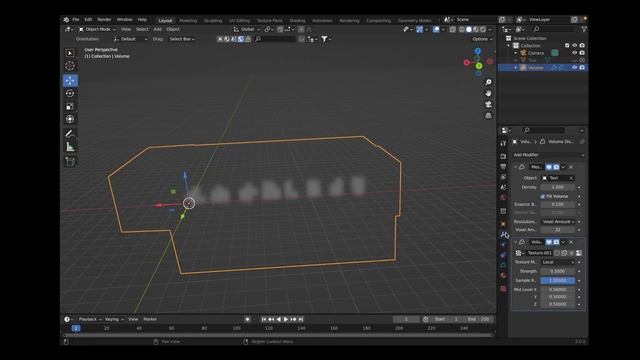Screen dimensions: 640x360
Task: Open the Modifier properties wrench tab
Action: coord(504,234)
